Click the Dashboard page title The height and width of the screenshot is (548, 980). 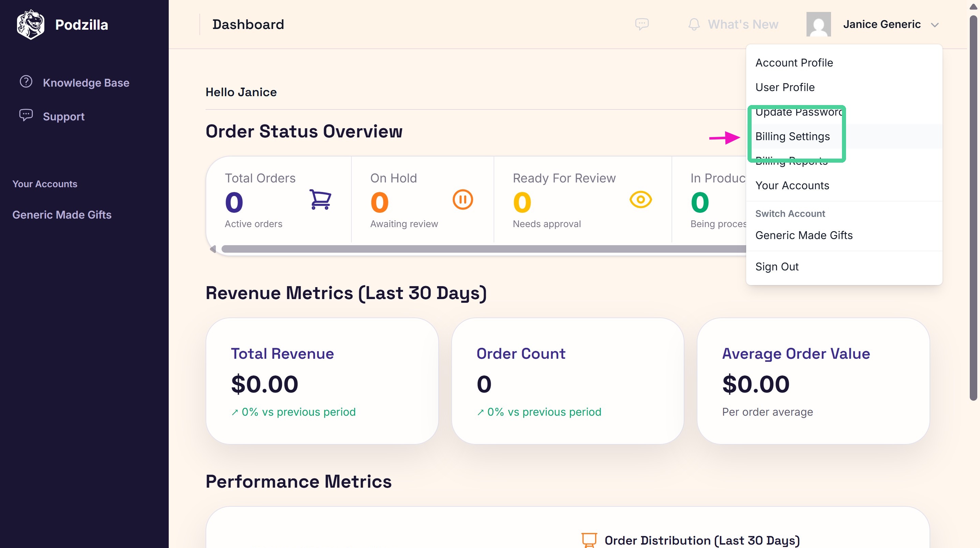click(248, 24)
